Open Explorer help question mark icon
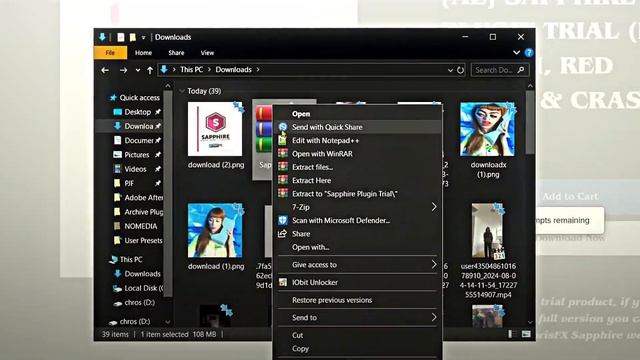Screen dimensions: 640x360 [x=529, y=53]
